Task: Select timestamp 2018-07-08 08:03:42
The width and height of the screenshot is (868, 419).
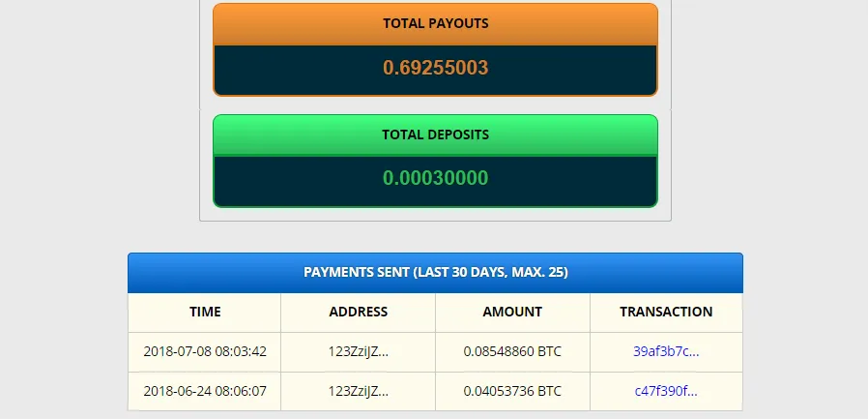Action: 205,351
